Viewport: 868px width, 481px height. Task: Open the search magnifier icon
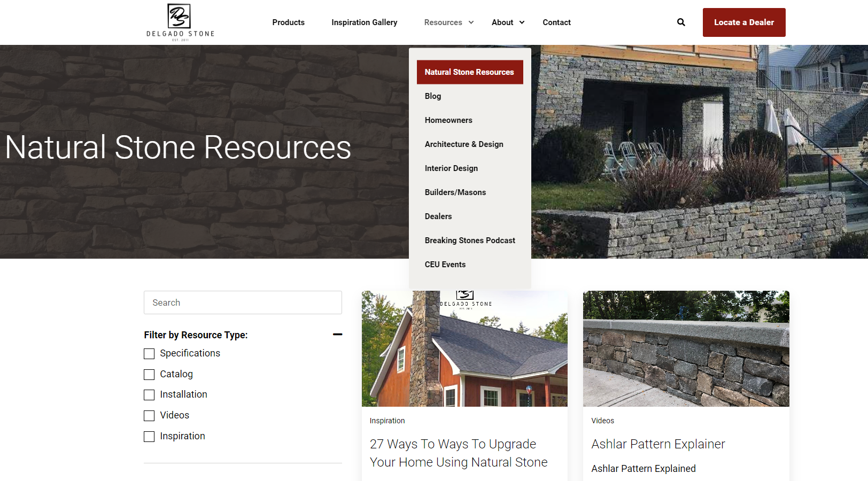point(681,22)
